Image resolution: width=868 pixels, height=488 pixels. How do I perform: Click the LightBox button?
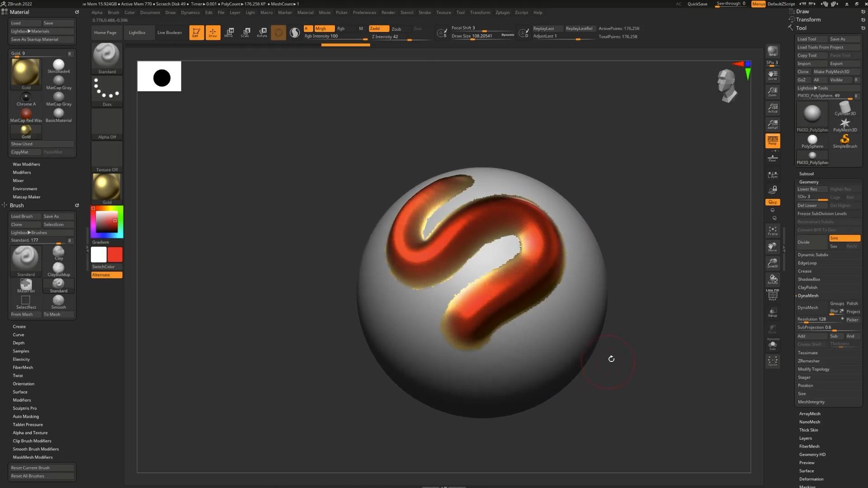point(137,33)
